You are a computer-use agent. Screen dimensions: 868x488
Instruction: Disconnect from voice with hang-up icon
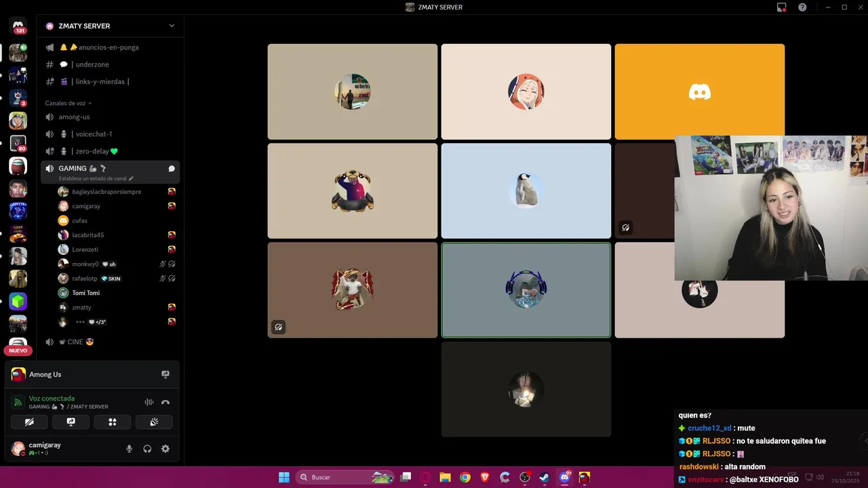click(165, 402)
